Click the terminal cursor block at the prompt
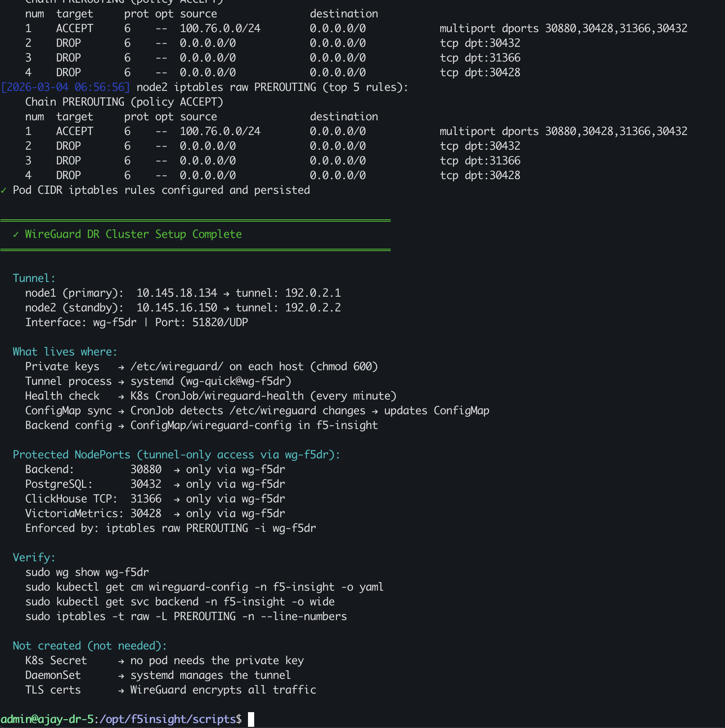Image resolution: width=725 pixels, height=728 pixels. click(251, 719)
